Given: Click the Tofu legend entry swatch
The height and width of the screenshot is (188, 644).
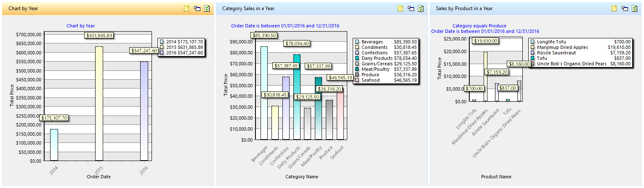Looking at the screenshot, I should (x=532, y=59).
